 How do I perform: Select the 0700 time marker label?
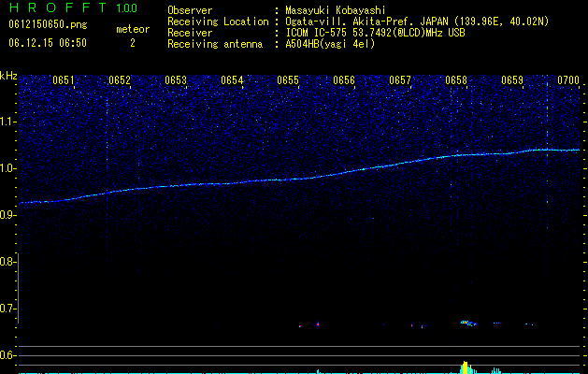click(568, 79)
